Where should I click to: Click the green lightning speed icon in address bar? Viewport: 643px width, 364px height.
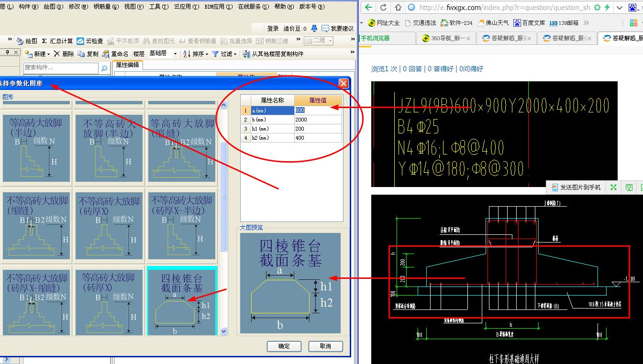pyautogui.click(x=607, y=8)
